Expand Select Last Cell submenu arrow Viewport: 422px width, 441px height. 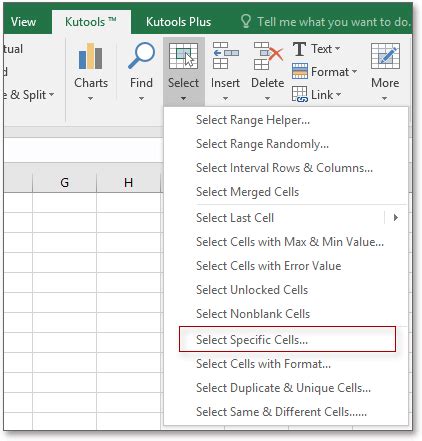396,218
